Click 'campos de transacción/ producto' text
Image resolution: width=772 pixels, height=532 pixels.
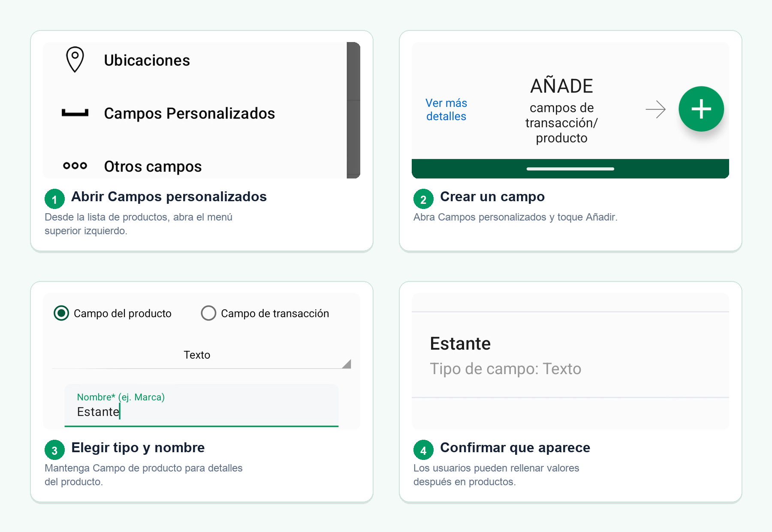point(561,123)
